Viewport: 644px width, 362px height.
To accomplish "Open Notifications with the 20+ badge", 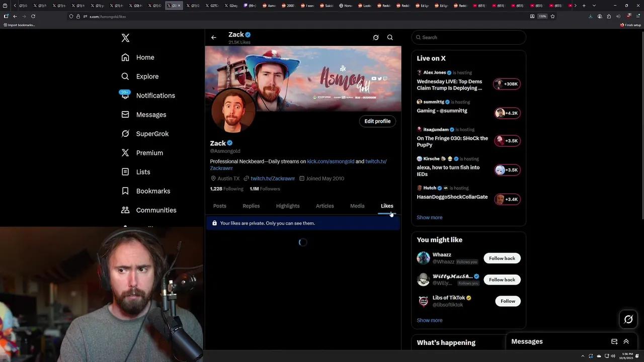I will click(x=148, y=96).
